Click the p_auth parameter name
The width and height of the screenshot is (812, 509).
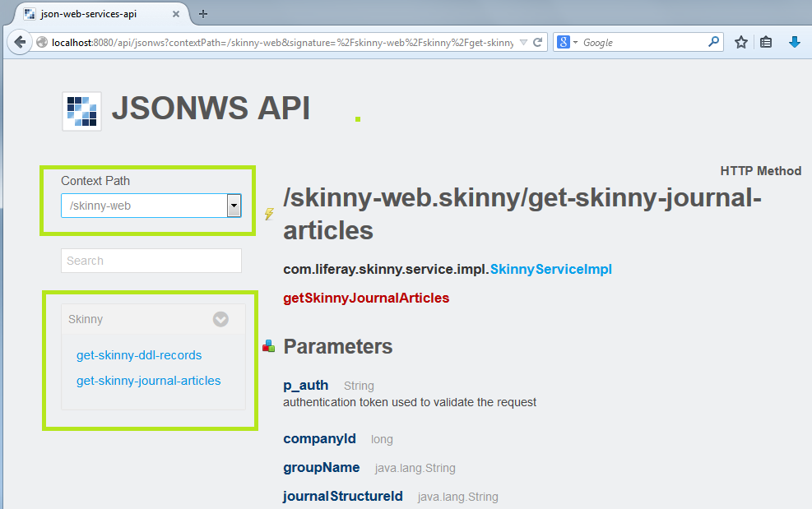[x=305, y=386]
